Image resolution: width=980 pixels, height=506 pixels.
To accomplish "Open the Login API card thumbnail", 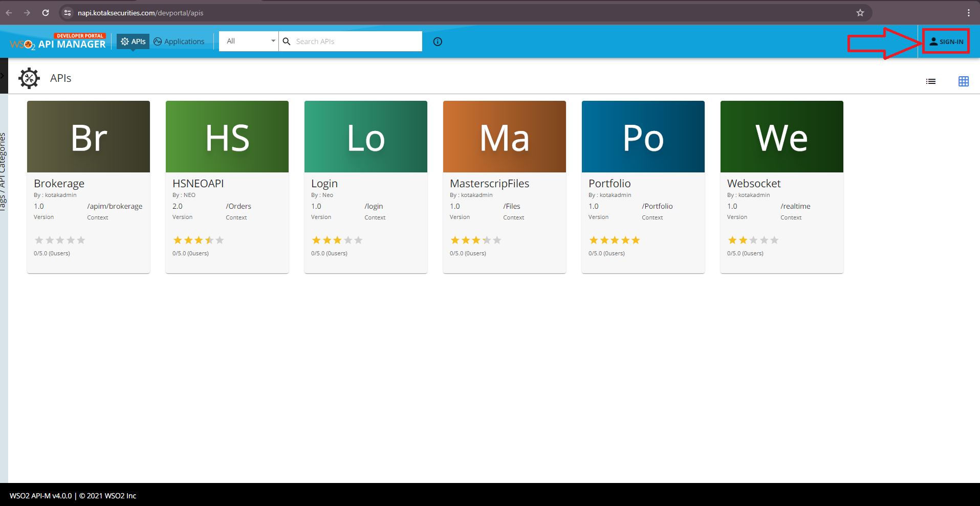I will [365, 137].
